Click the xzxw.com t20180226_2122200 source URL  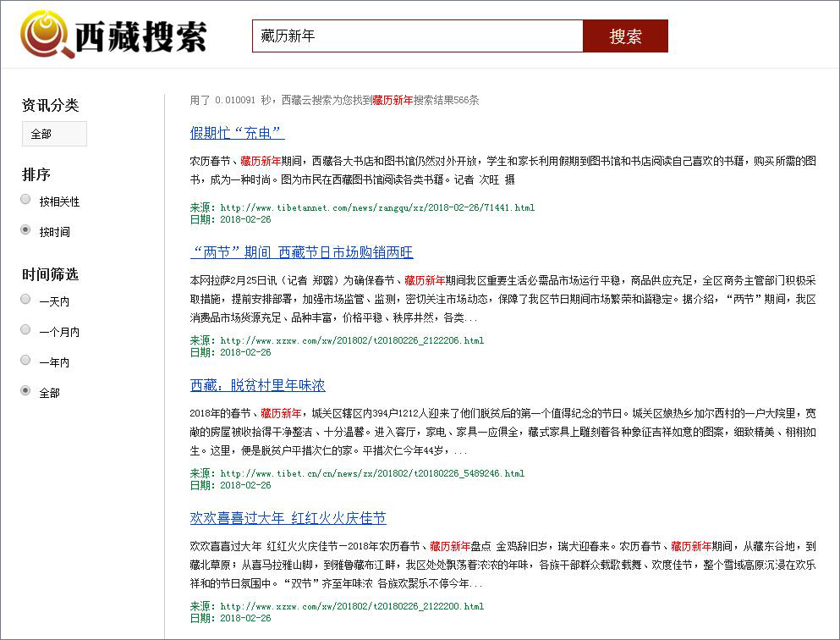coord(352,606)
